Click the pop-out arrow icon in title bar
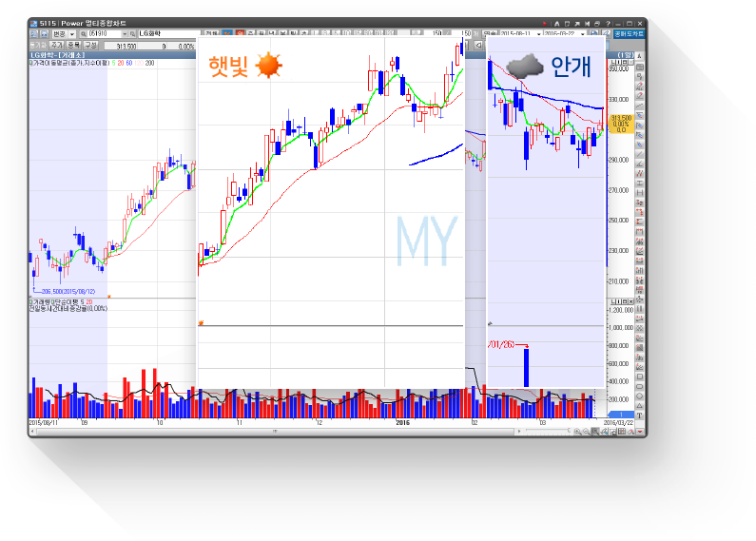 (x=577, y=23)
